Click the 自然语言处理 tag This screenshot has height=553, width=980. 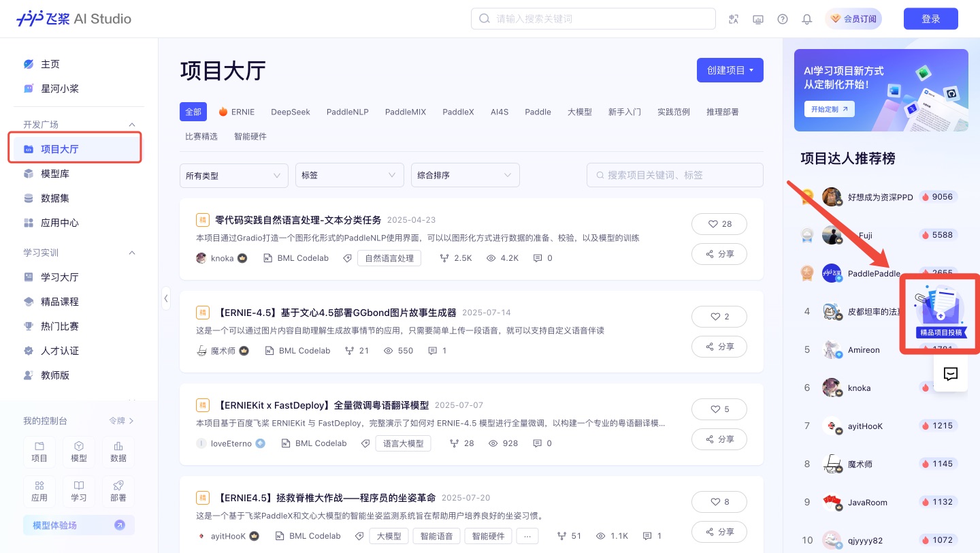(x=389, y=258)
